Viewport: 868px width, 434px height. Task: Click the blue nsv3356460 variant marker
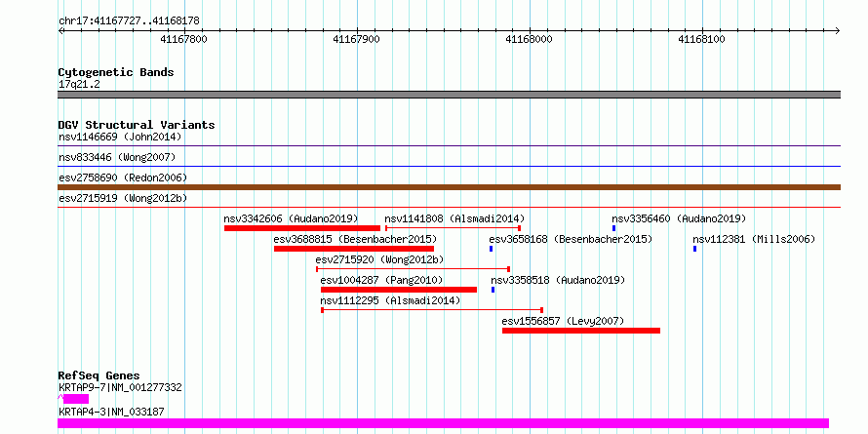click(613, 228)
